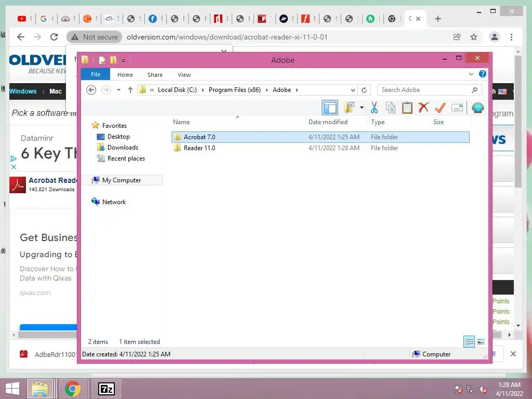Click the email envelope toolbar icon
The width and height of the screenshot is (532, 399).
[457, 108]
